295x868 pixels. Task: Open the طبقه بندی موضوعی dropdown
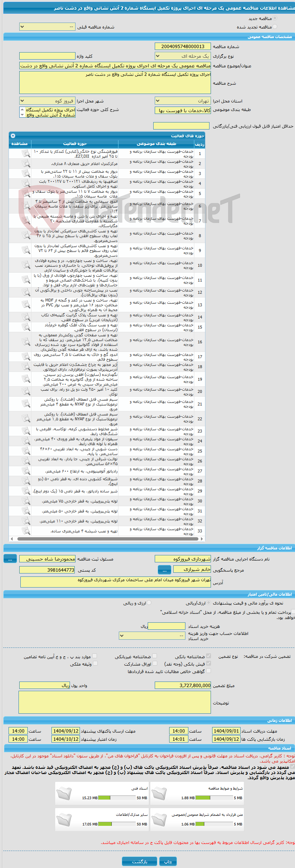coord(183,110)
